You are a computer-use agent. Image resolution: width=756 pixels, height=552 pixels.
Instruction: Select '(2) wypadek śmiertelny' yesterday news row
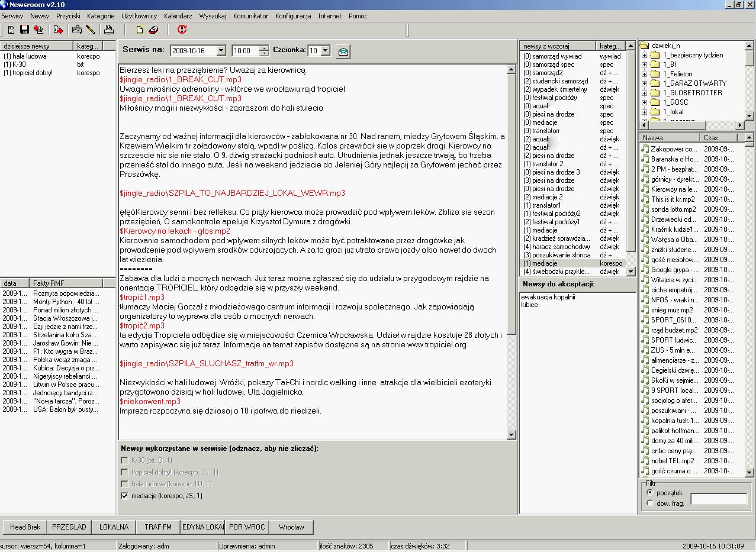click(x=572, y=89)
